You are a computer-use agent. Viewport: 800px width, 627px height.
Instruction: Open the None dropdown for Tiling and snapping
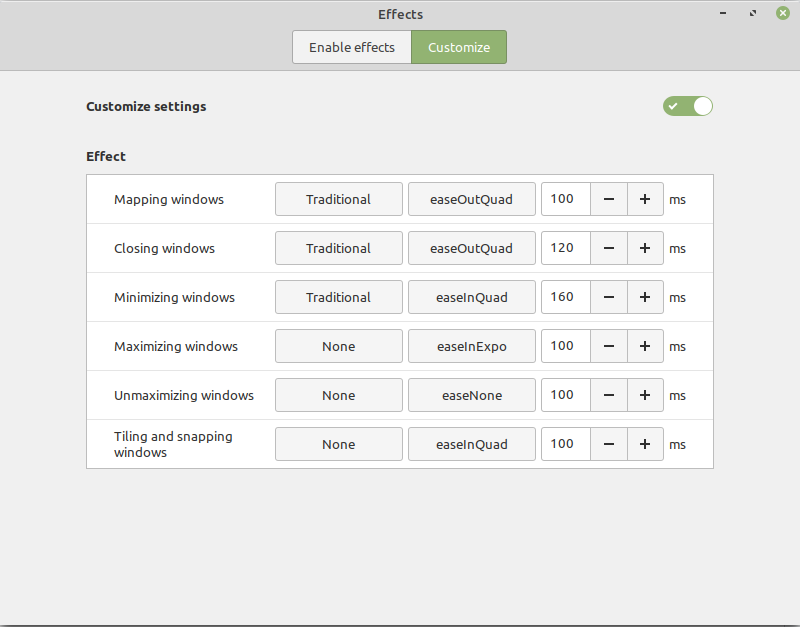tap(338, 444)
